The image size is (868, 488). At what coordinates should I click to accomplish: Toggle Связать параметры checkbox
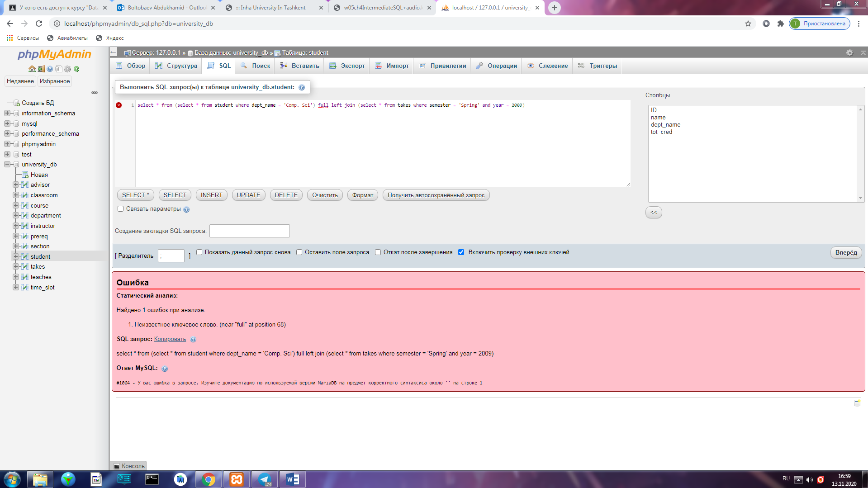click(120, 208)
